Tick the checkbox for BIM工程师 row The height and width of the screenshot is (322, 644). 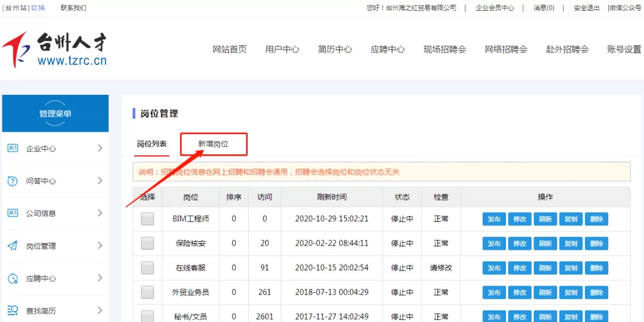click(x=147, y=219)
